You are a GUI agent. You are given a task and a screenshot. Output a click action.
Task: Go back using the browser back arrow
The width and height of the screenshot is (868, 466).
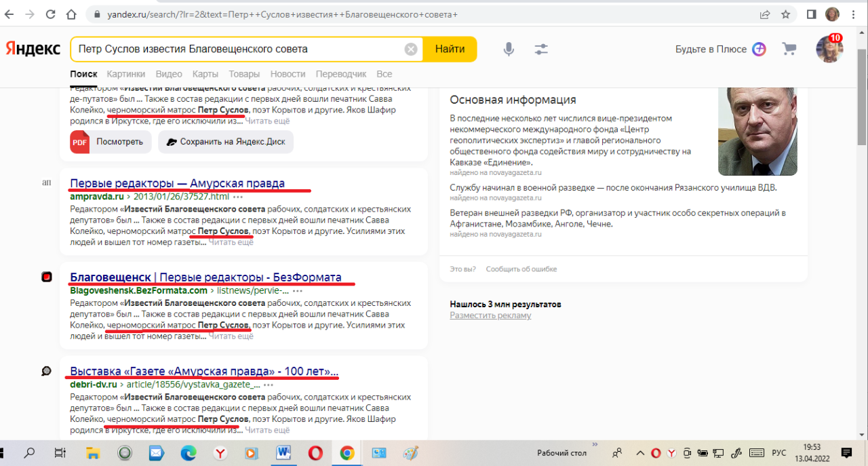coord(10,14)
